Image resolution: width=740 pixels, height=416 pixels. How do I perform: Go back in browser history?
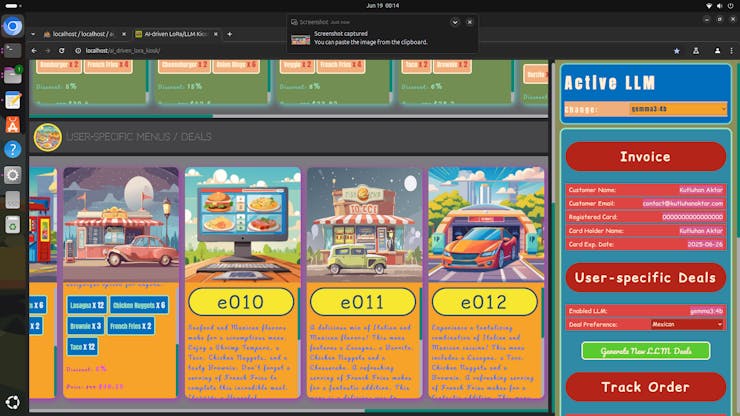(34, 51)
